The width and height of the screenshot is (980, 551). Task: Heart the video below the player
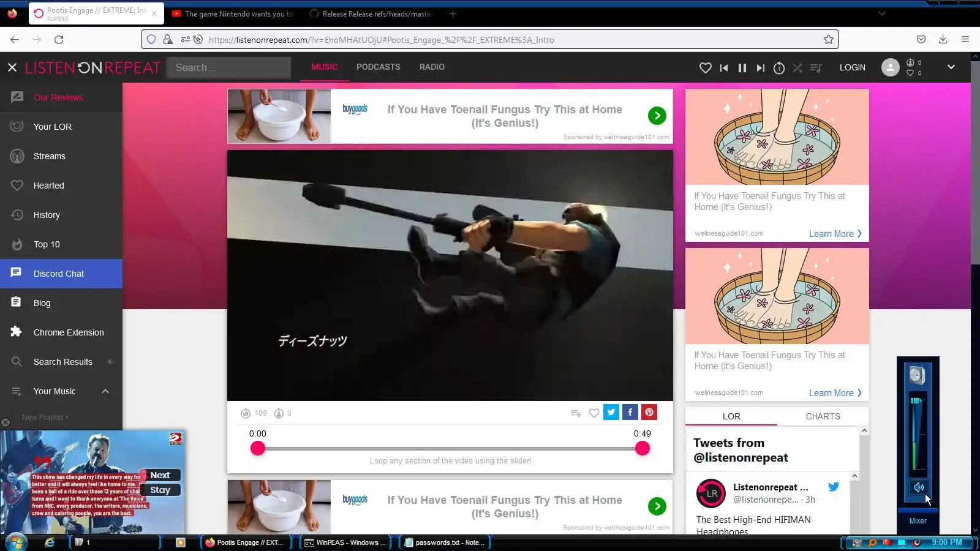[594, 413]
